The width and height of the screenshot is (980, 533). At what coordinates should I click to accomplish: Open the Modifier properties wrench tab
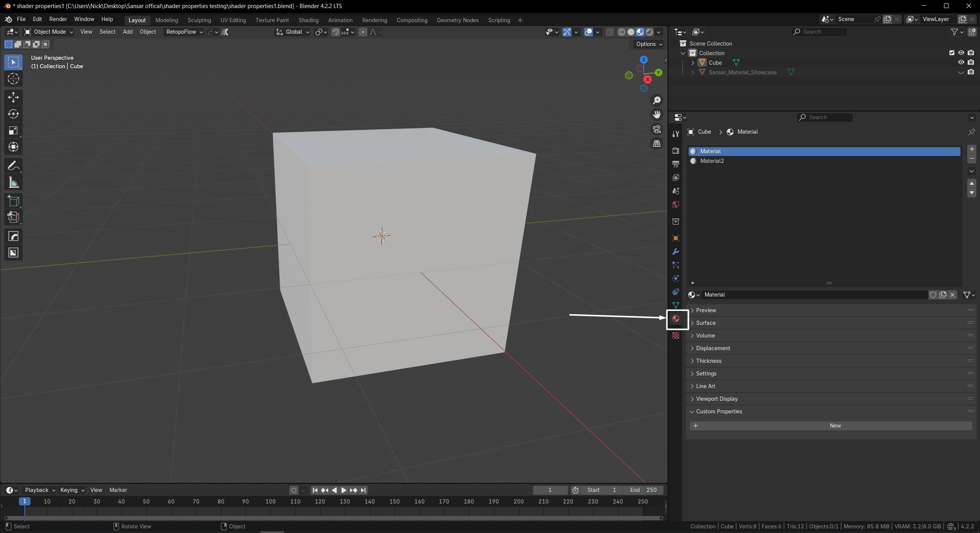[x=676, y=252]
